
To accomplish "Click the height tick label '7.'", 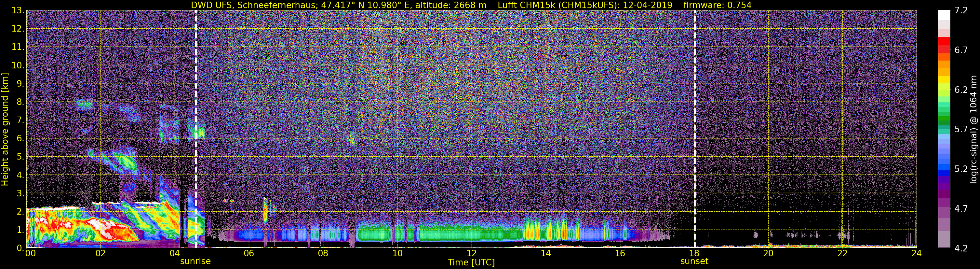I will [20, 120].
